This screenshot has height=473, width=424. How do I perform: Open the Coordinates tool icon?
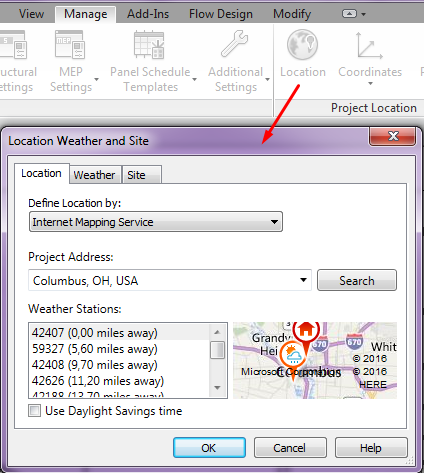pos(369,45)
